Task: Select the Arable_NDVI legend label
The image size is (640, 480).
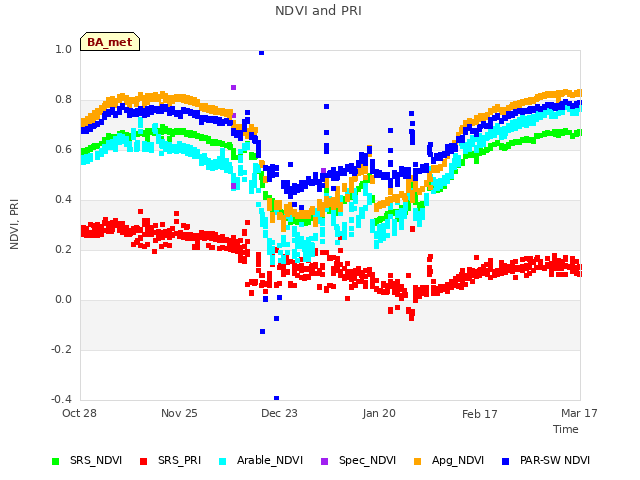Action: 270,460
